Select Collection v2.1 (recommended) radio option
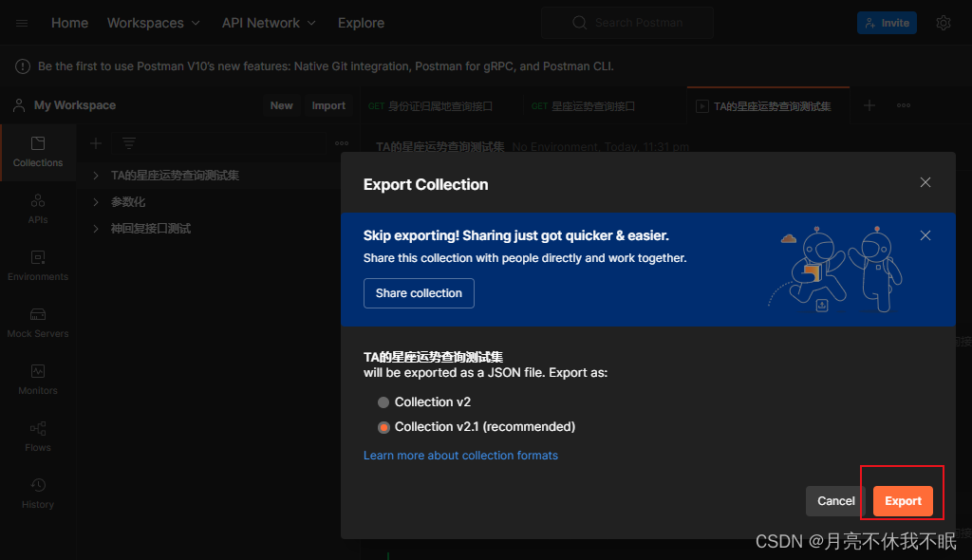Image resolution: width=972 pixels, height=560 pixels. click(x=383, y=427)
